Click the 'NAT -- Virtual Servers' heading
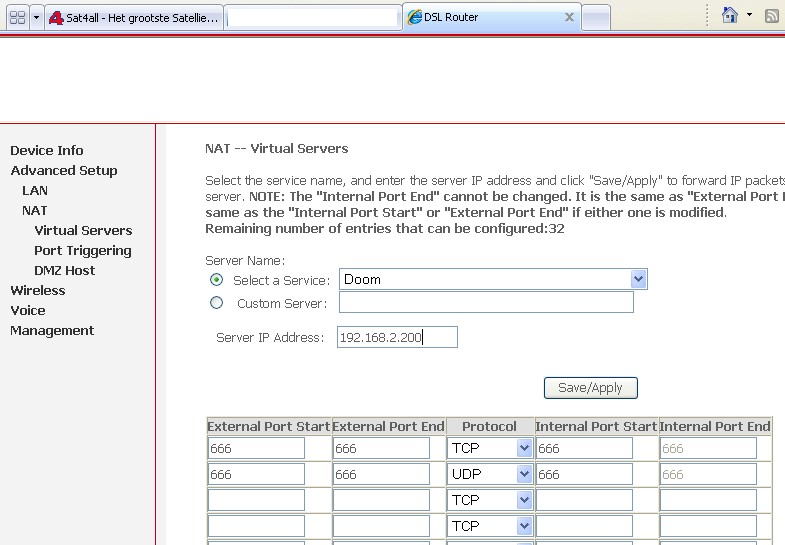 (276, 149)
